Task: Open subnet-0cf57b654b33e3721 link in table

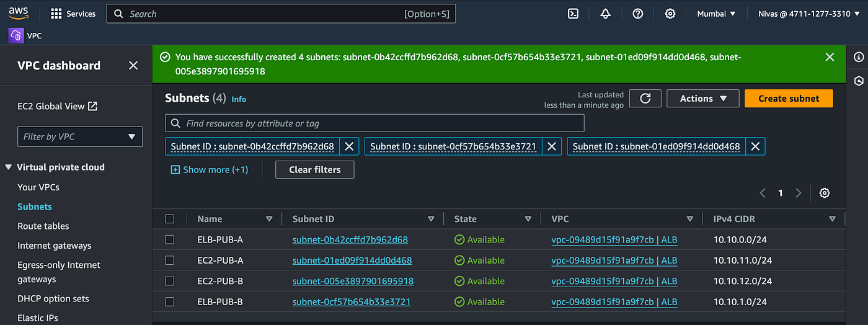Action: tap(352, 302)
